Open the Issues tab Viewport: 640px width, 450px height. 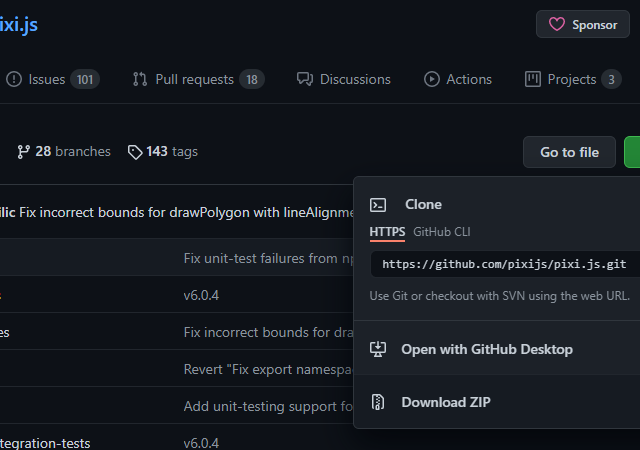(x=52, y=79)
